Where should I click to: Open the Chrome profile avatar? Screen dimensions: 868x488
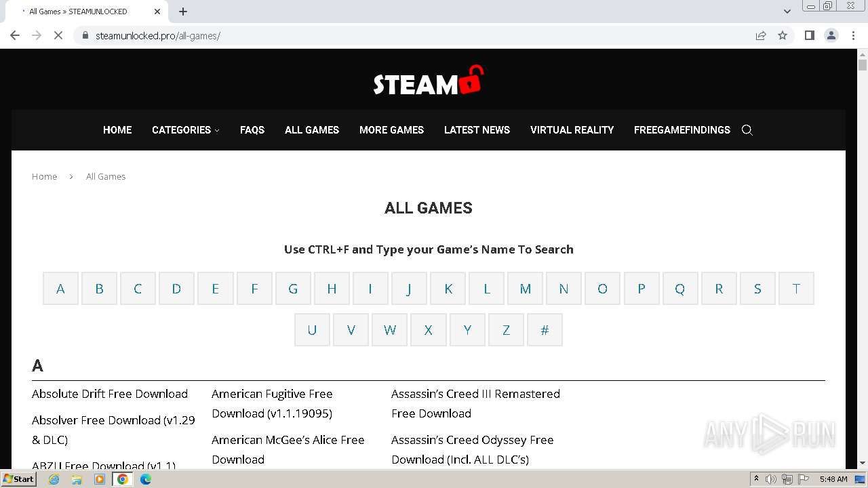coord(831,35)
